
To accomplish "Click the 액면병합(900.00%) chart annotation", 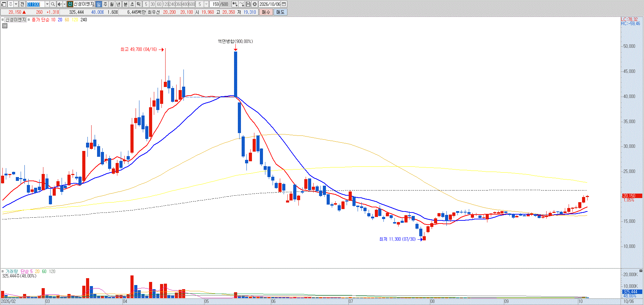I will [x=235, y=41].
